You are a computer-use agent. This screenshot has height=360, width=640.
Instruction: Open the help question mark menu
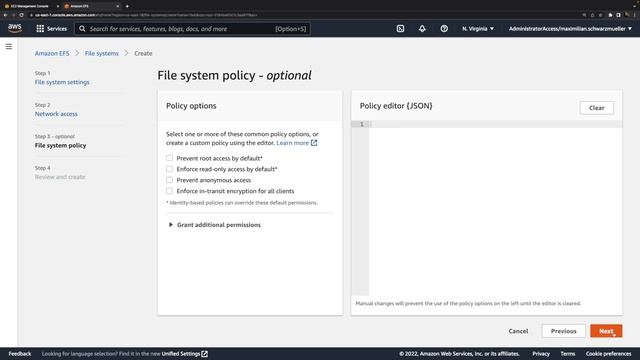444,29
